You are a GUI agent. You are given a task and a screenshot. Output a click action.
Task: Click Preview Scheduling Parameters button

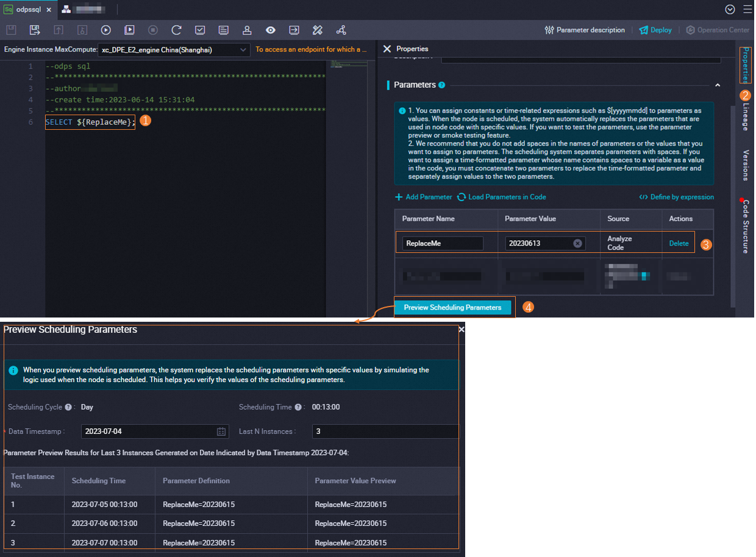point(452,308)
